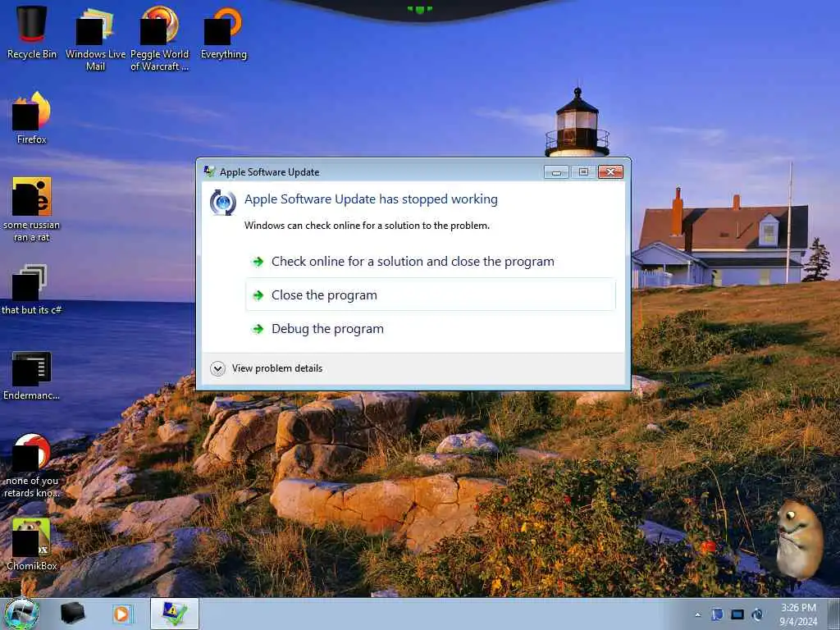840x630 pixels.
Task: Click 'Apple Software Update has stopped working' heading
Action: [371, 199]
